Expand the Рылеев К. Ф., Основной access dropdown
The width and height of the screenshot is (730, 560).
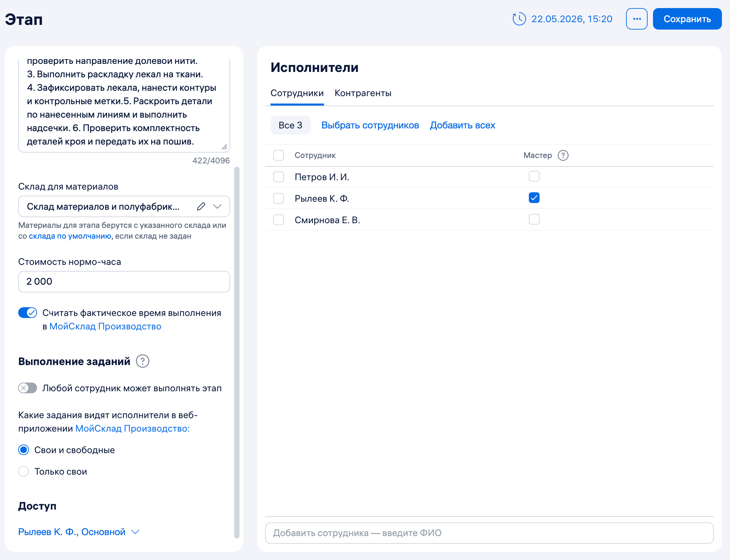pos(79,532)
